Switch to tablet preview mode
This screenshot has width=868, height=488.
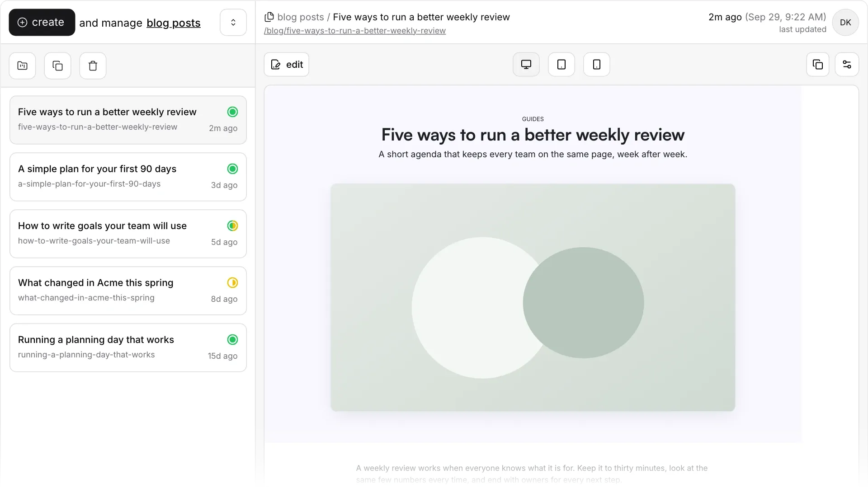click(561, 65)
